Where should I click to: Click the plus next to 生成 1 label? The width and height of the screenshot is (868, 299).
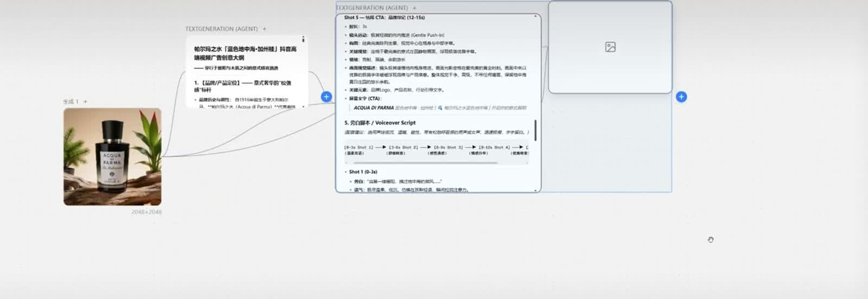[x=85, y=101]
